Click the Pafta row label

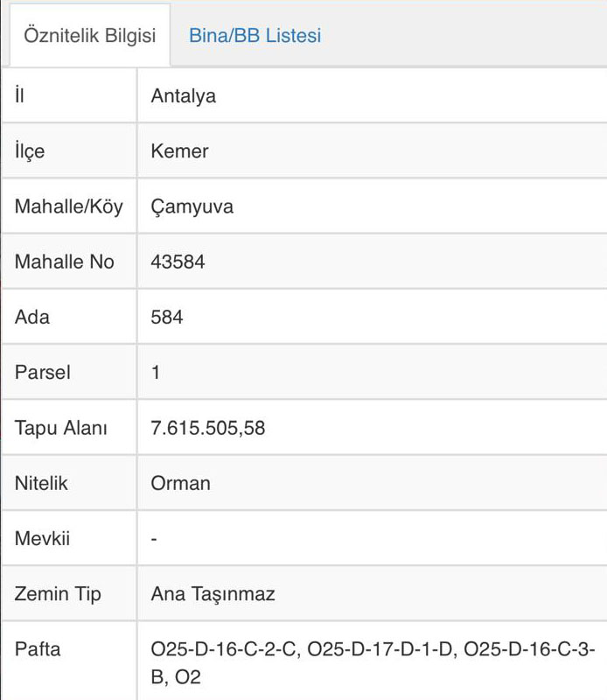click(38, 650)
